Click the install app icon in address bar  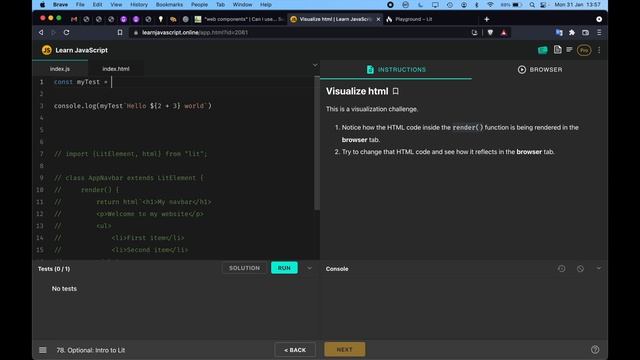[x=474, y=33]
